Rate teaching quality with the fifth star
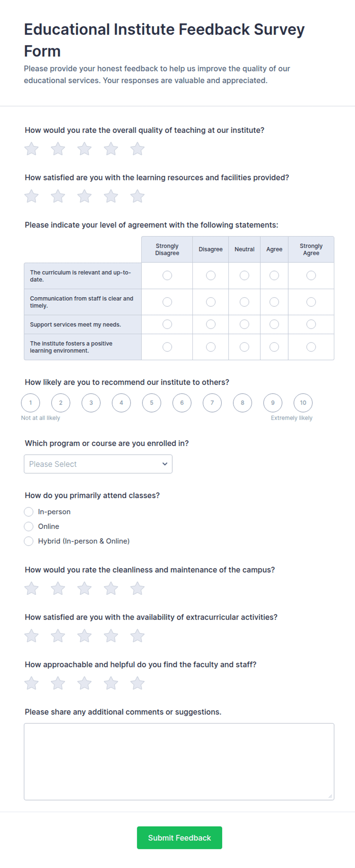Image resolution: width=355 pixels, height=868 pixels. click(x=137, y=149)
